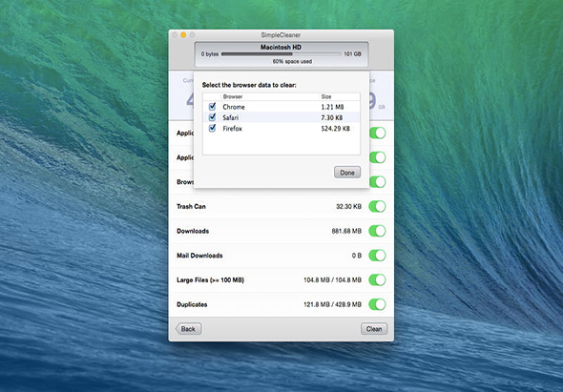Click the Done button

tap(347, 173)
